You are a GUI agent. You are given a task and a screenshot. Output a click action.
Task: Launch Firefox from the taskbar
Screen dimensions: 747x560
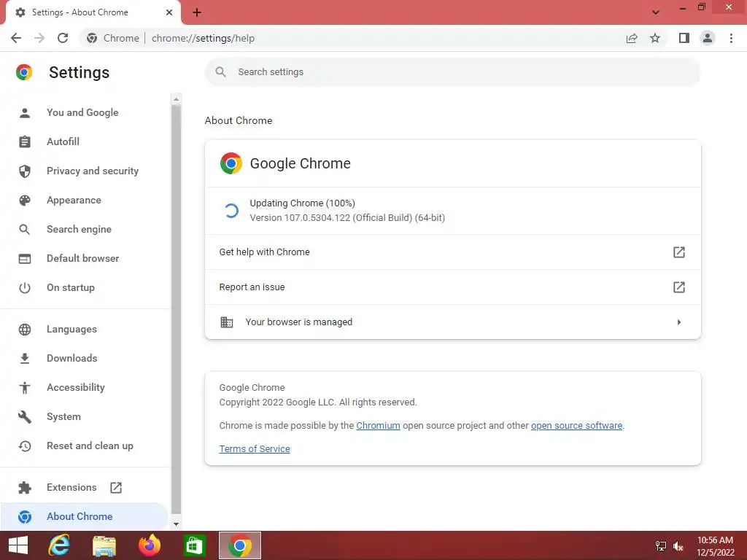click(150, 545)
